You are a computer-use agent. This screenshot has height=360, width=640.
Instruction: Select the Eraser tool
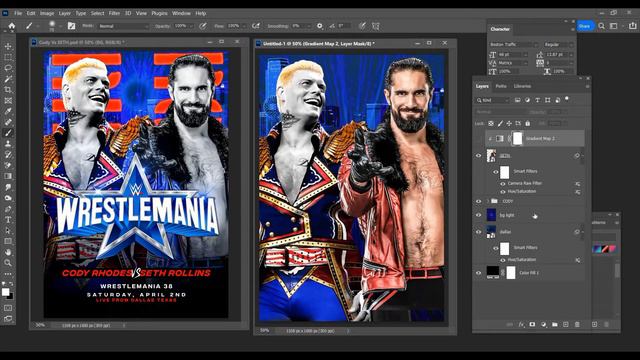[8, 165]
